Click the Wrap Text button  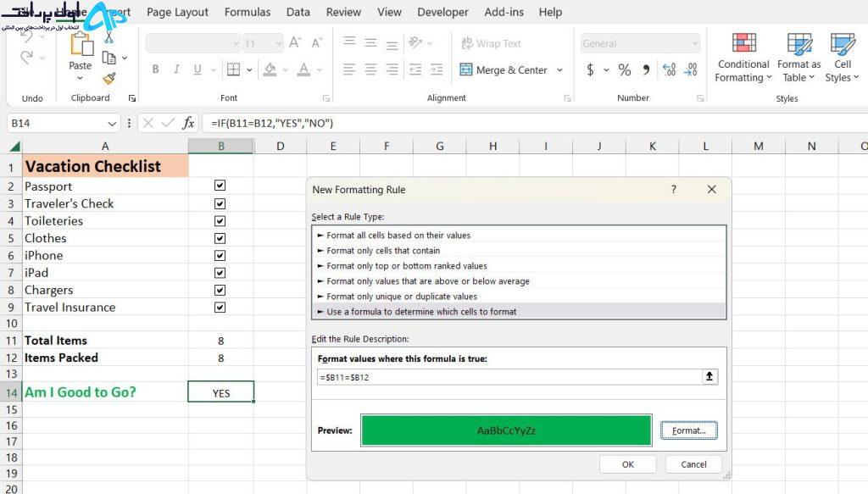[x=491, y=43]
